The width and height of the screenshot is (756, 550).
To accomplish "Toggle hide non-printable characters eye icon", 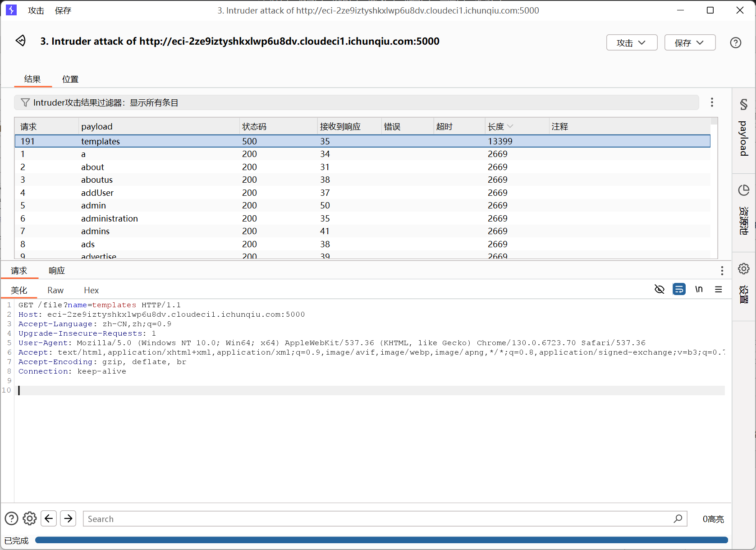I will click(659, 289).
